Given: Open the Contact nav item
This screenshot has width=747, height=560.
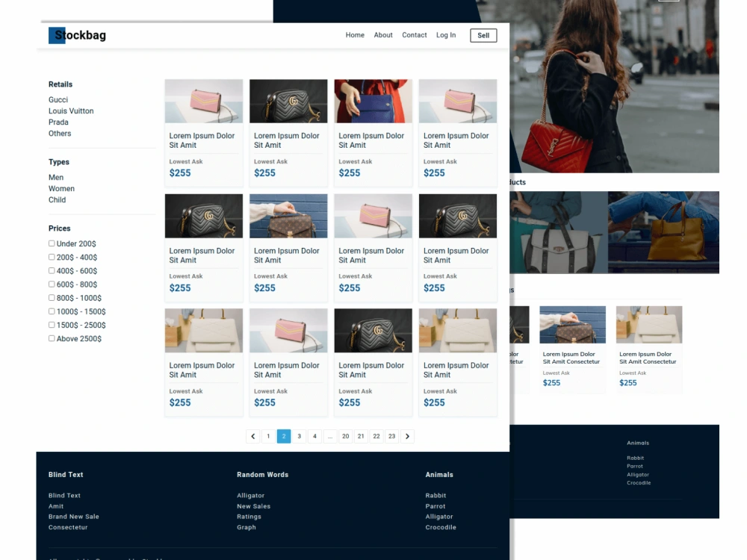Looking at the screenshot, I should (x=415, y=35).
